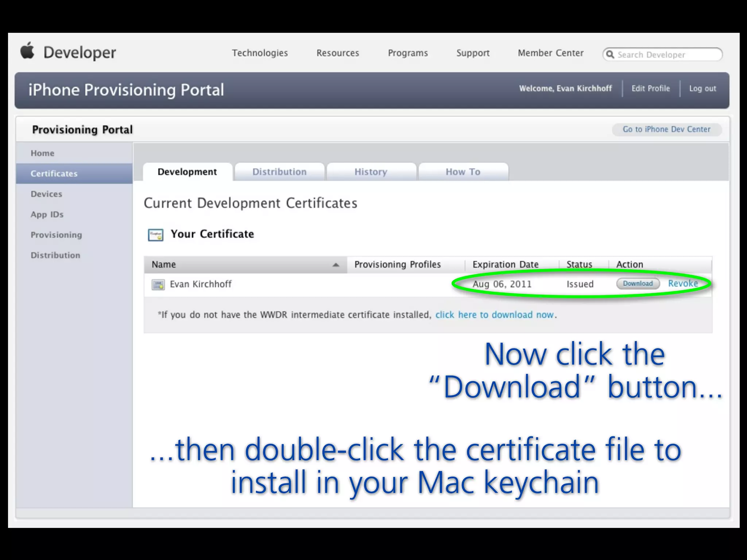Click the Apple logo icon

tap(27, 51)
